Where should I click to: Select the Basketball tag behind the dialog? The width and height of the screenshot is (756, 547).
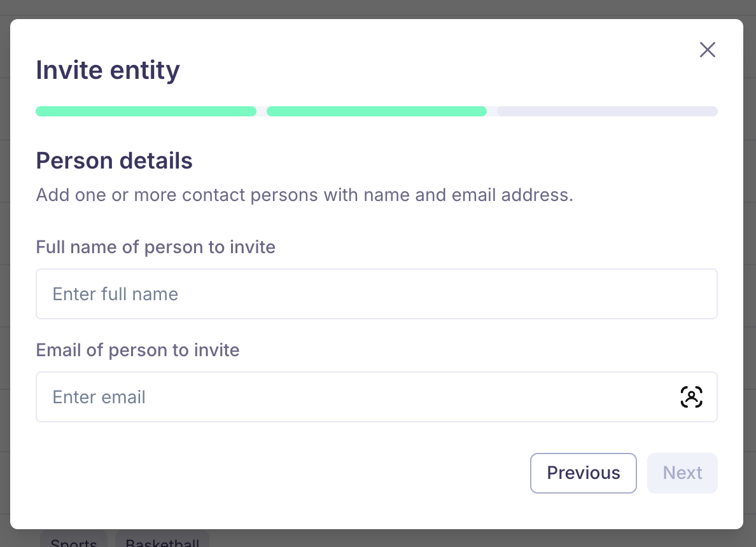(162, 541)
